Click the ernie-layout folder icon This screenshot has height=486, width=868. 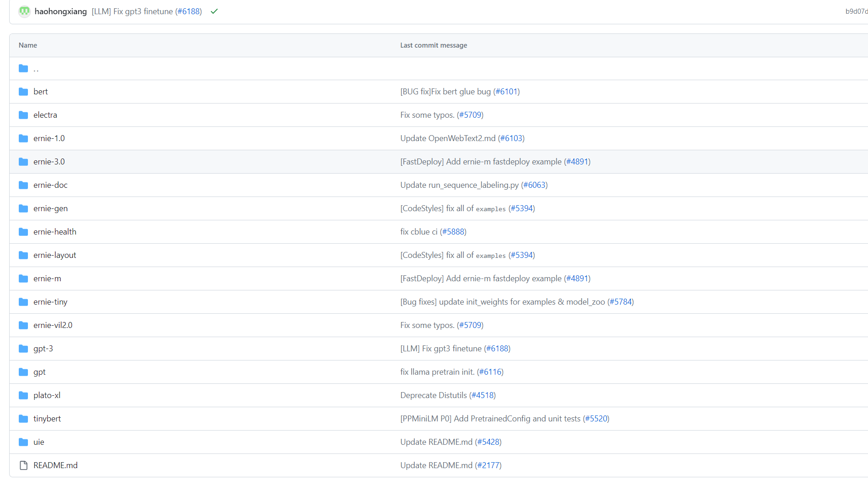(23, 255)
